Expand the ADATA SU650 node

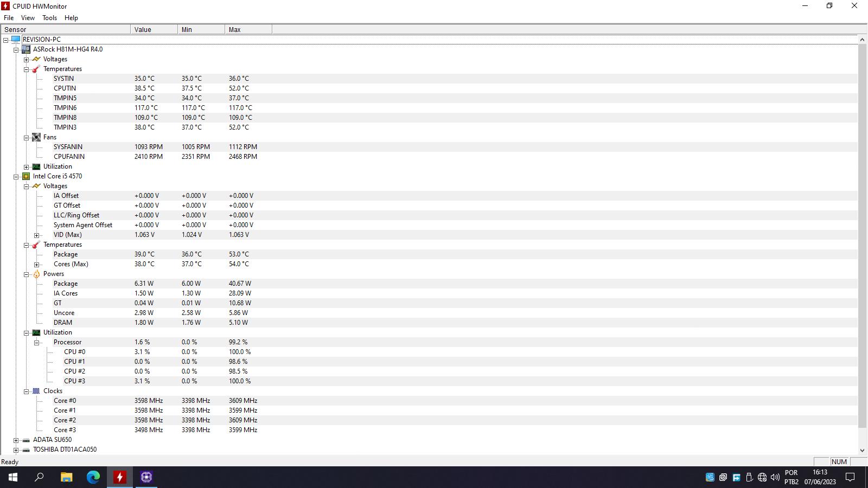pyautogui.click(x=16, y=440)
